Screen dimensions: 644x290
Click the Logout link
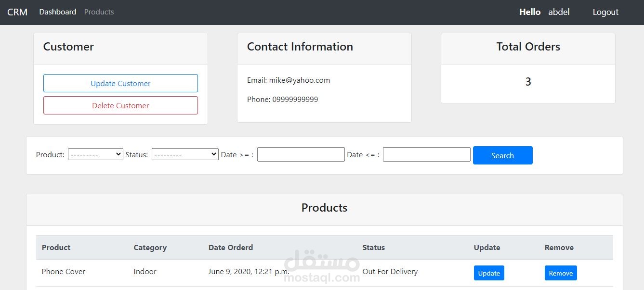coord(605,12)
